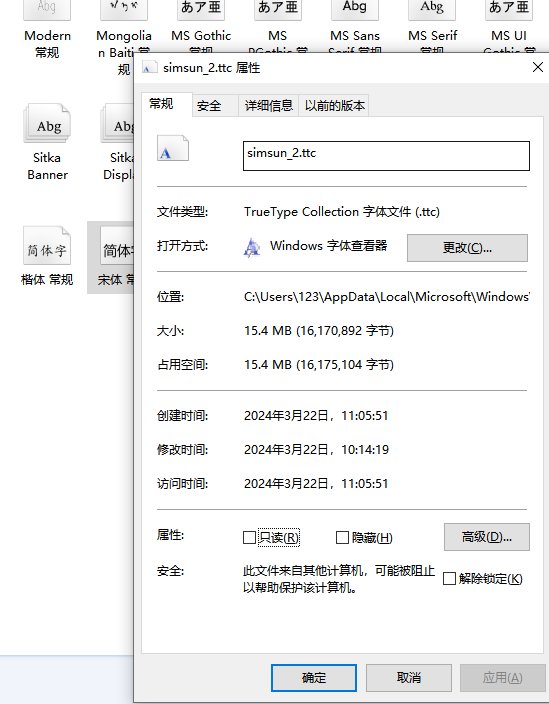Enable the 隐藏(H) checkbox
The height and width of the screenshot is (704, 549).
point(343,537)
